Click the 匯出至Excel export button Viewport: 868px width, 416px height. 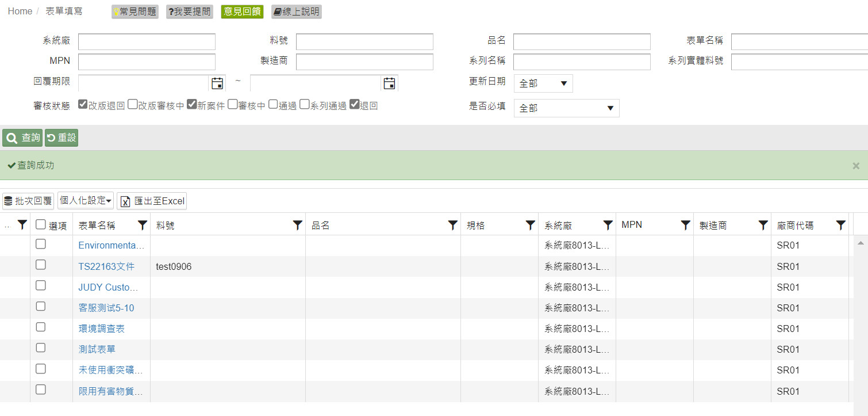tap(152, 201)
